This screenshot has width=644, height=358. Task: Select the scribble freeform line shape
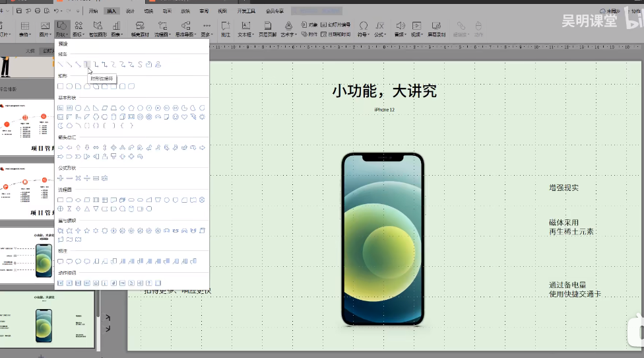coord(158,64)
